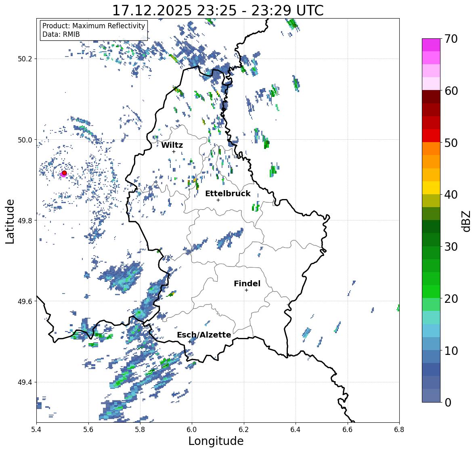Click the 60 tick on the colorbar

tap(451, 91)
